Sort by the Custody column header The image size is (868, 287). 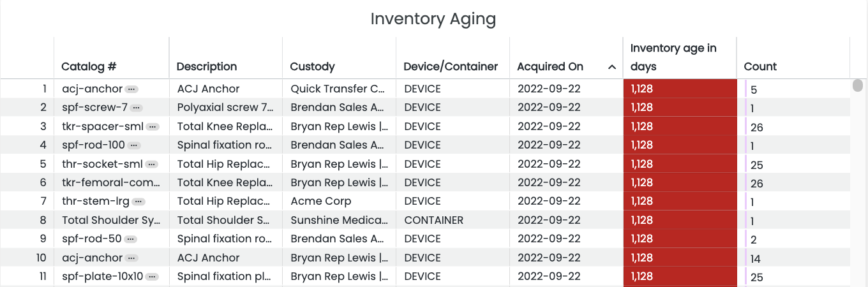(x=312, y=66)
